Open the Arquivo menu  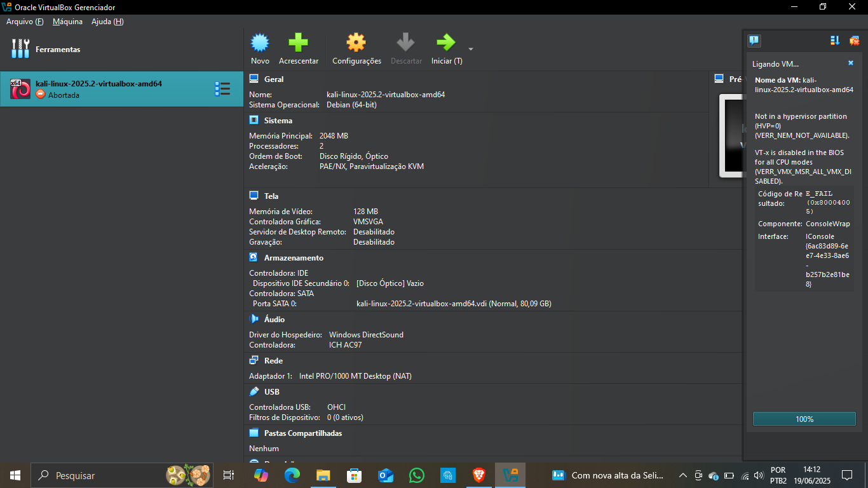click(25, 22)
